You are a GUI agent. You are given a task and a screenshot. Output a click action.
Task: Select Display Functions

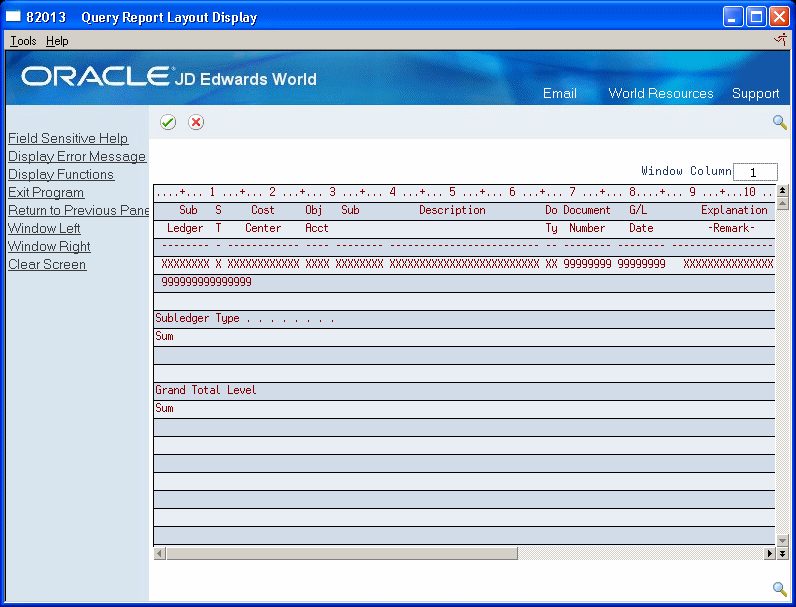point(61,174)
